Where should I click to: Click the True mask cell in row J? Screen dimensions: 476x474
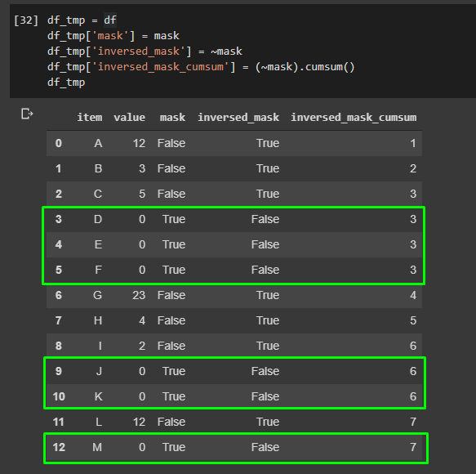[174, 371]
